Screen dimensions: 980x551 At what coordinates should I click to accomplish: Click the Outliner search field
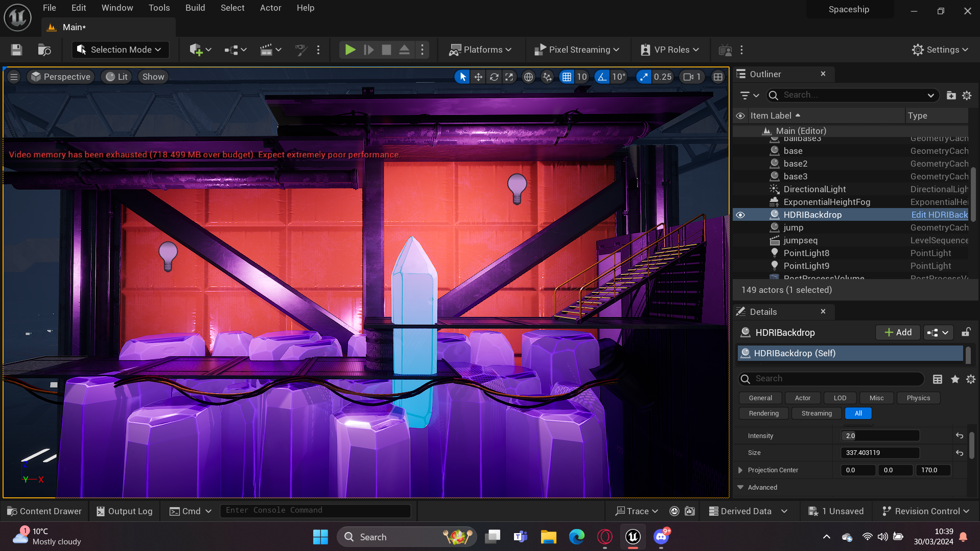pos(852,95)
